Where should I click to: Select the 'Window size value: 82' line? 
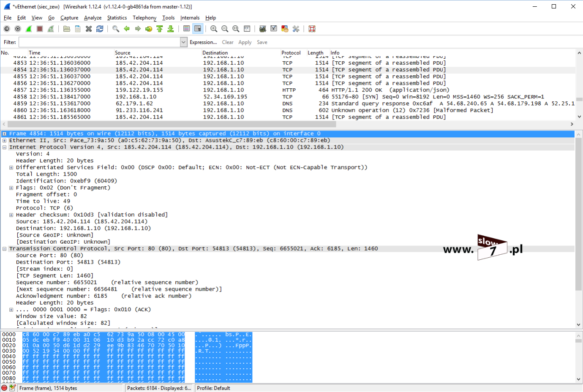pos(52,316)
